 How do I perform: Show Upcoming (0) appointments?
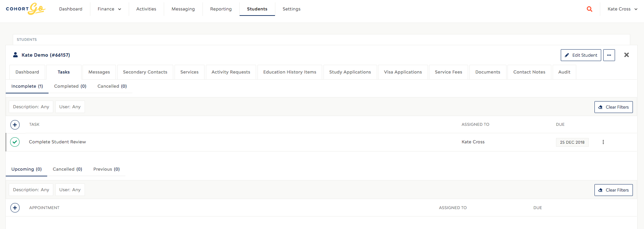pos(27,169)
